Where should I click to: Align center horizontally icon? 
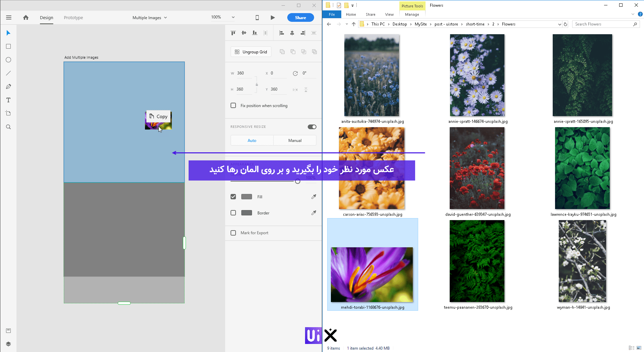tap(292, 33)
